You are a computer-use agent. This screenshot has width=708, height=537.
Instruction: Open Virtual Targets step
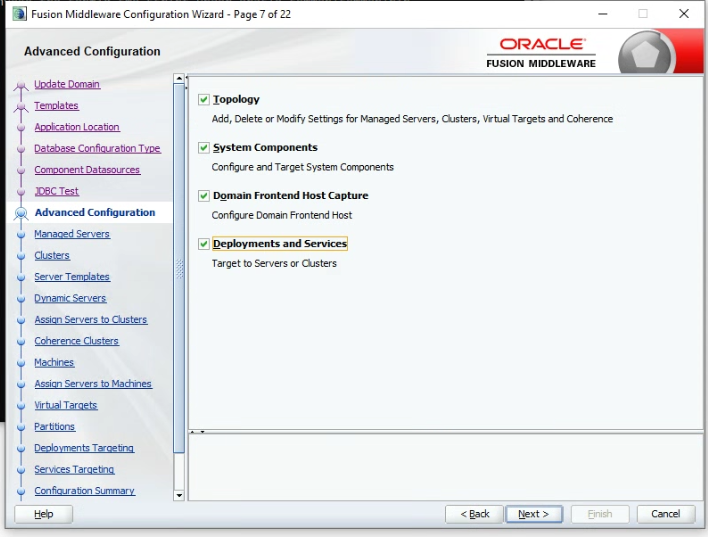(65, 405)
